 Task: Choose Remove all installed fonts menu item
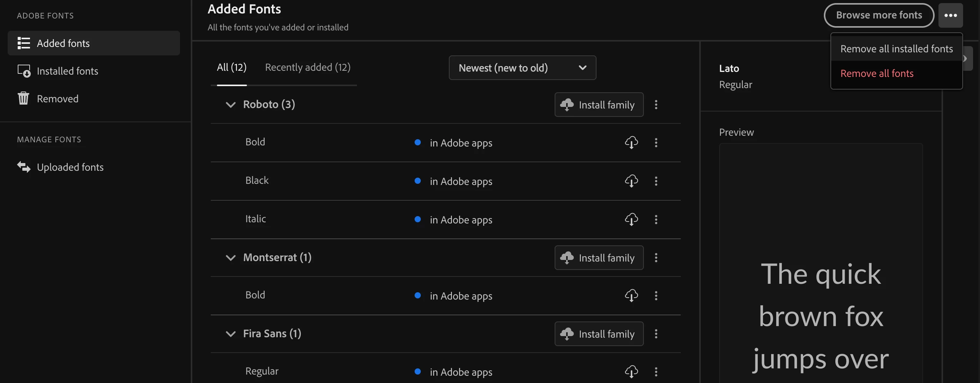coord(897,49)
